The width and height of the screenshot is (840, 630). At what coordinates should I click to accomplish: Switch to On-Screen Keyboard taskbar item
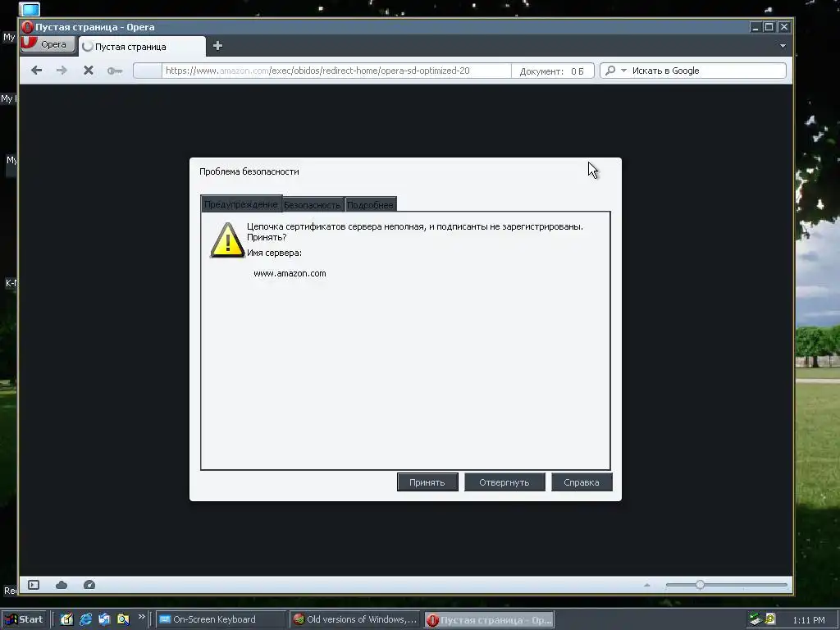(x=221, y=619)
